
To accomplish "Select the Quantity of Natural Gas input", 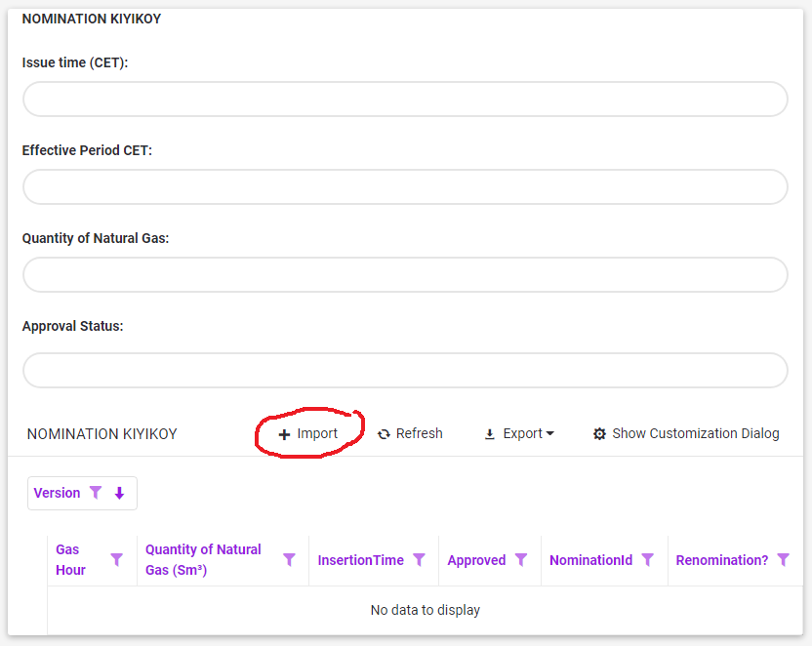I will tap(405, 275).
